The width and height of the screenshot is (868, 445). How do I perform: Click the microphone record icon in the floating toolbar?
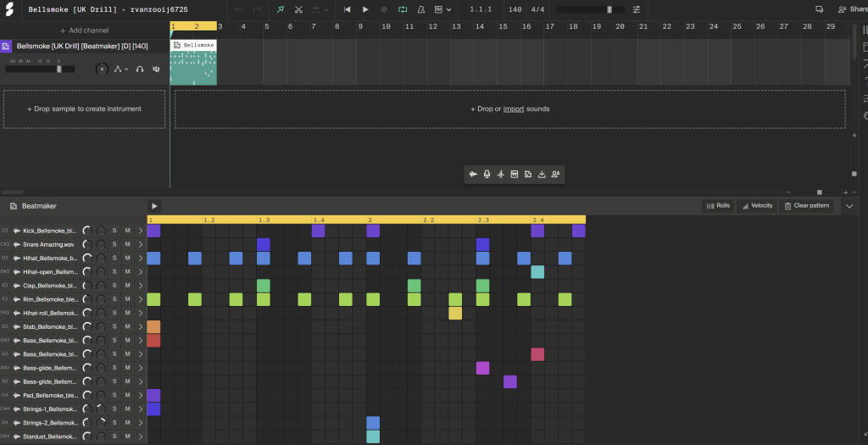tap(487, 175)
